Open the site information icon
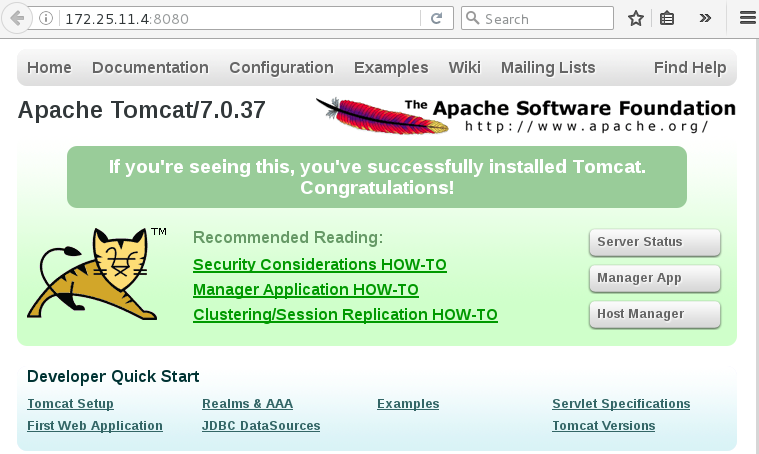The image size is (759, 454). click(x=46, y=18)
